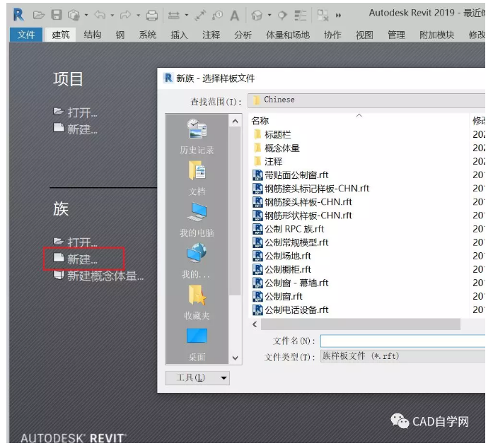493x448 pixels.
Task: Switch to the 系统 ribbon tab
Action: pos(148,35)
